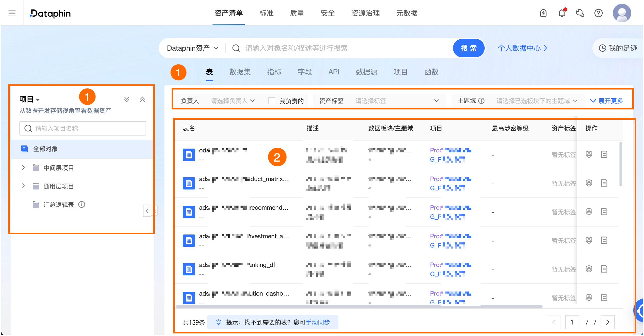Go to previous page of results
The height and width of the screenshot is (336, 644).
pyautogui.click(x=554, y=322)
